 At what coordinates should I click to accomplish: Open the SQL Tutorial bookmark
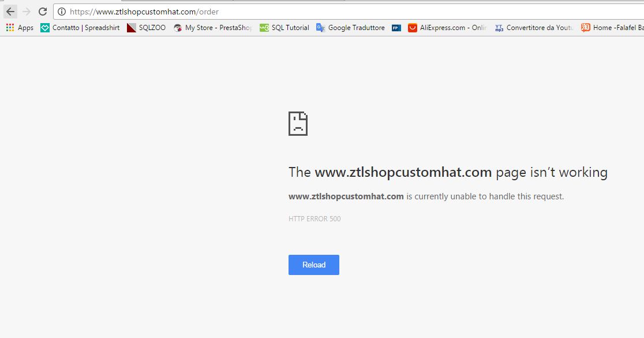click(284, 28)
